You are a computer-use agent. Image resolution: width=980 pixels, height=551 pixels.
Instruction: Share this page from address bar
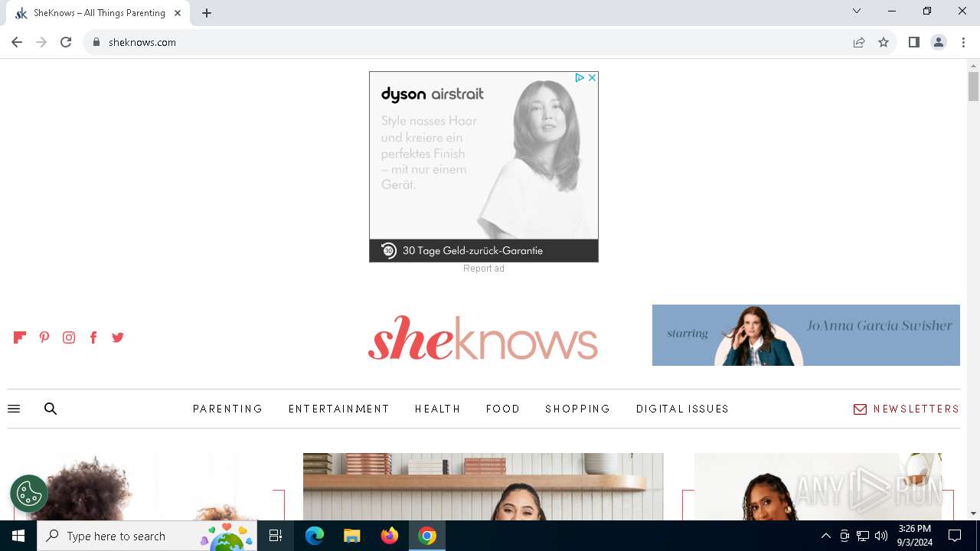click(859, 42)
